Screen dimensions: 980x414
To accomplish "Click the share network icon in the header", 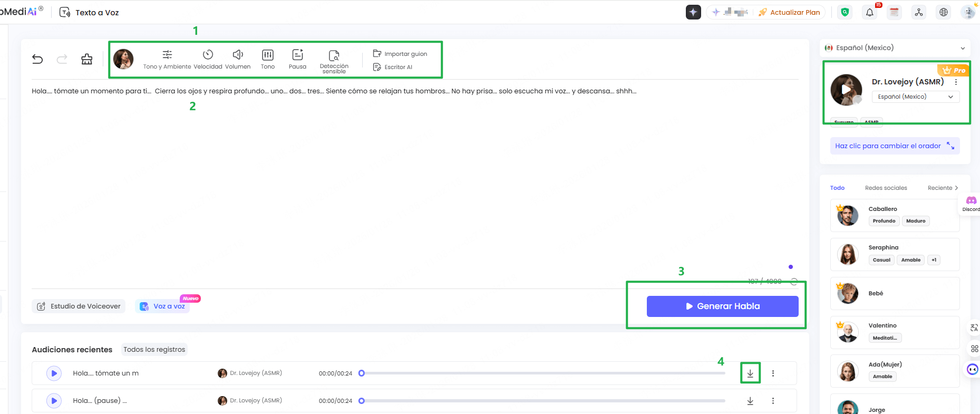I will 919,12.
